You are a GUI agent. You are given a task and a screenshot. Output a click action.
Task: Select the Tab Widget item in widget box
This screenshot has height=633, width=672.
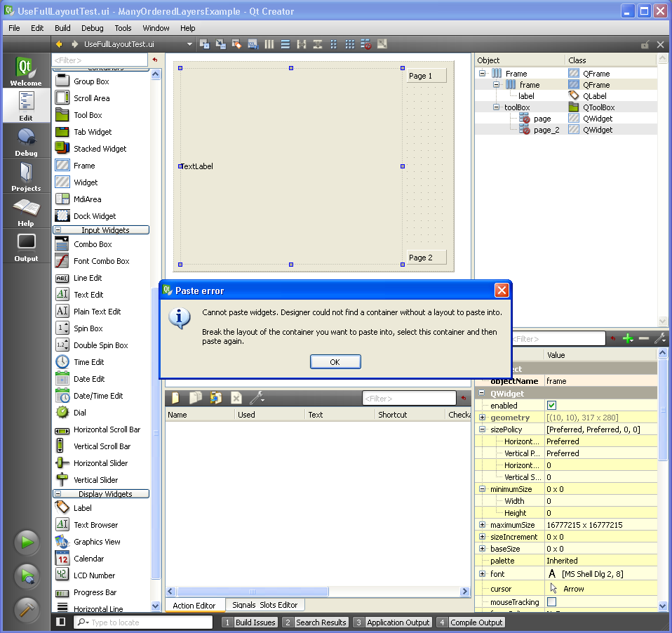(x=93, y=132)
